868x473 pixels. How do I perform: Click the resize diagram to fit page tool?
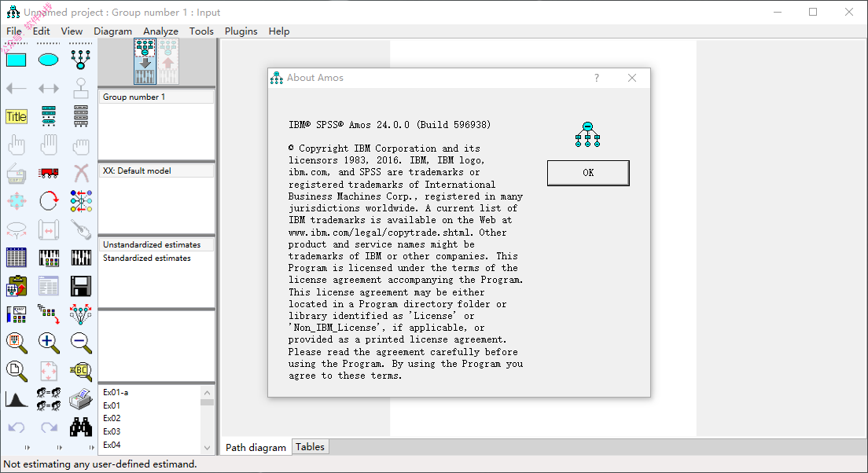48,371
